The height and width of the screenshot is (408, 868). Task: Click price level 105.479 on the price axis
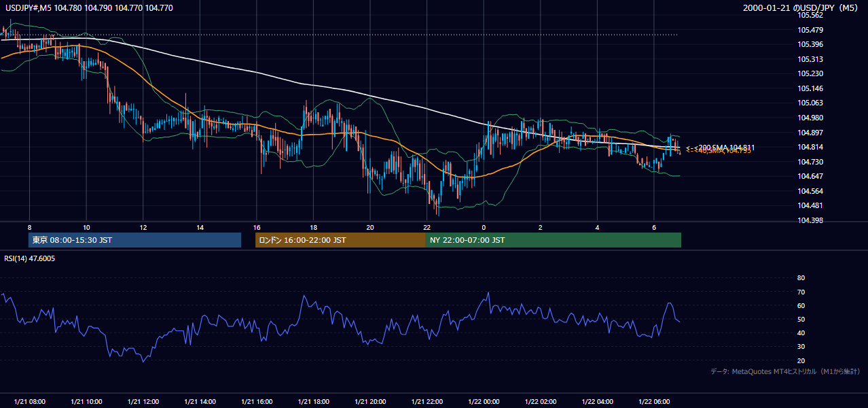coord(810,30)
